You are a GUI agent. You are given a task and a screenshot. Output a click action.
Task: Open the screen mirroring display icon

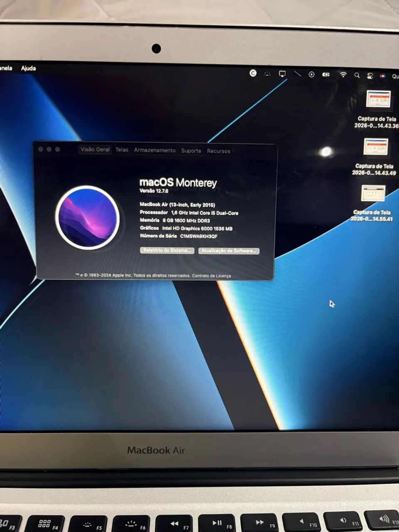click(x=282, y=74)
